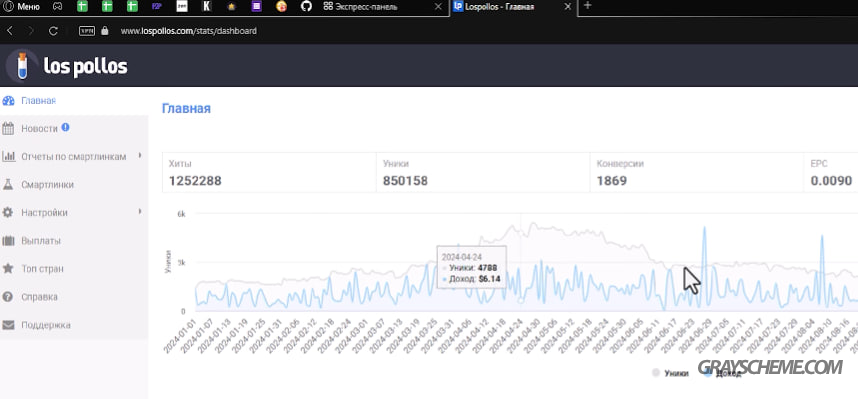Click the padlock site security icon

pos(105,31)
